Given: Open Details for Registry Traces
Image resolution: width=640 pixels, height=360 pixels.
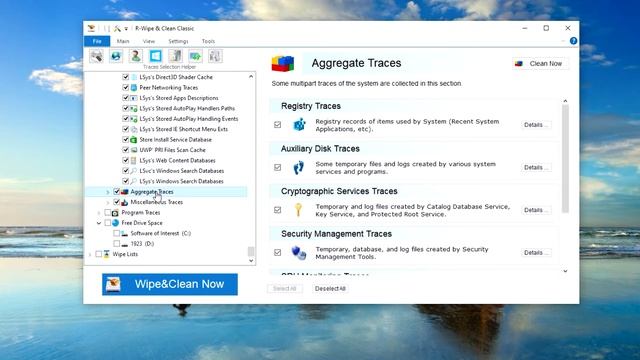Looking at the screenshot, I should [x=536, y=125].
